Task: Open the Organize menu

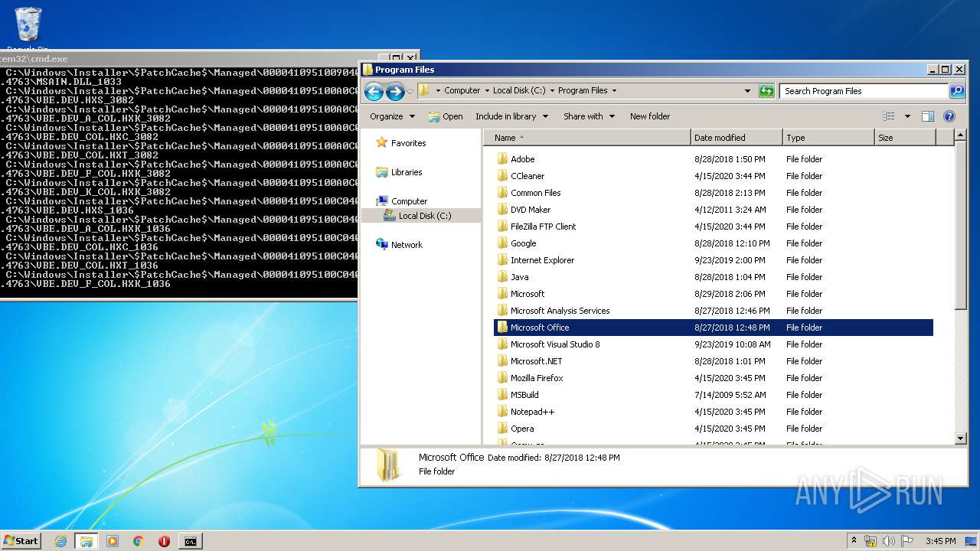Action: point(392,116)
